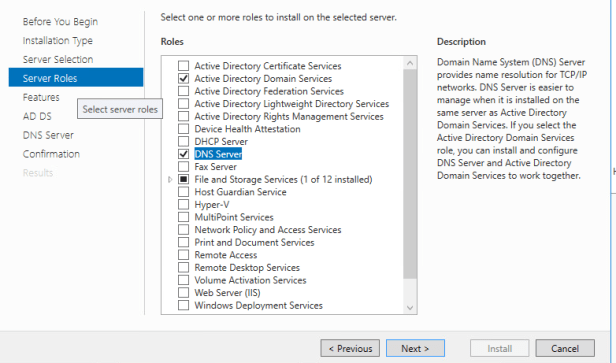The width and height of the screenshot is (616, 363).
Task: Select the Hyper-V role label
Action: coord(212,205)
